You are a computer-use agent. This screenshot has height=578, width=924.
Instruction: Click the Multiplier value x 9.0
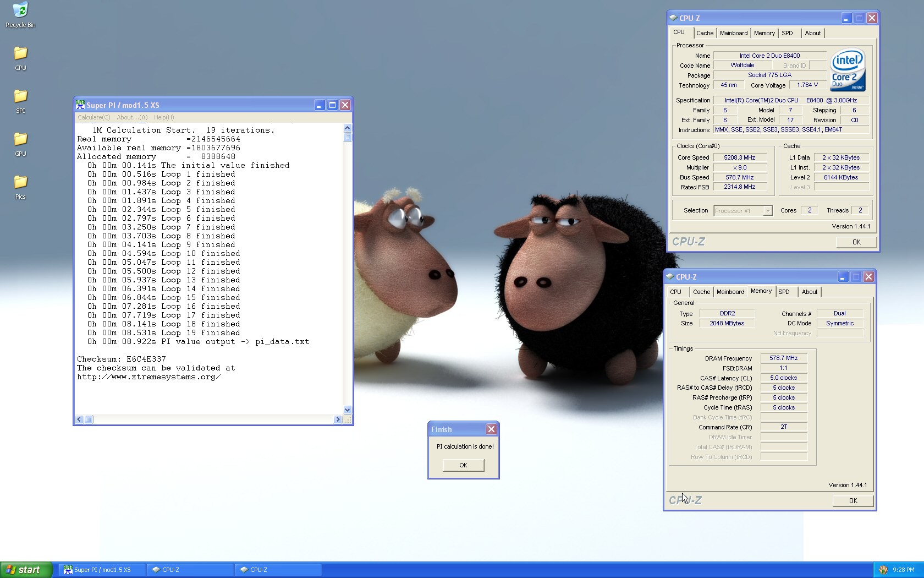coord(740,167)
